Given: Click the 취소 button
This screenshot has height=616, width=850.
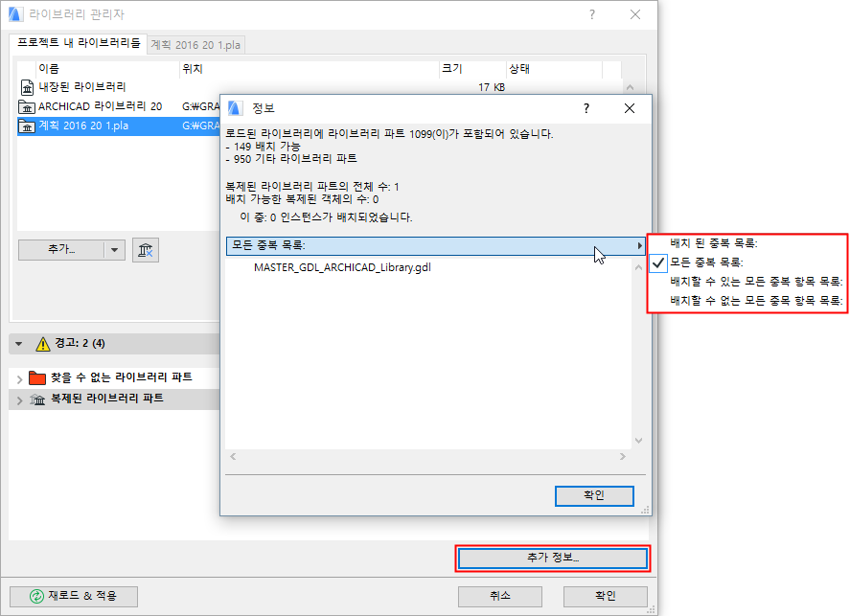Looking at the screenshot, I should (500, 596).
